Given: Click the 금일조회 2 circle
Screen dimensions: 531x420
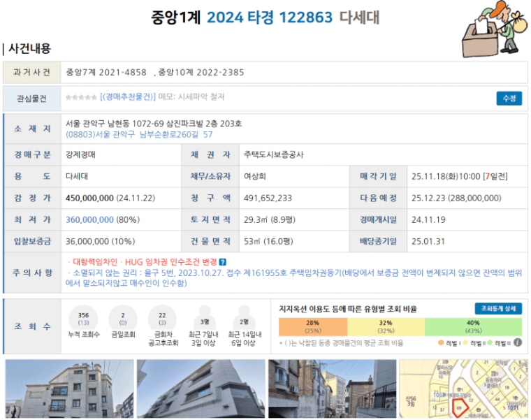Looking at the screenshot, I should click(123, 319).
